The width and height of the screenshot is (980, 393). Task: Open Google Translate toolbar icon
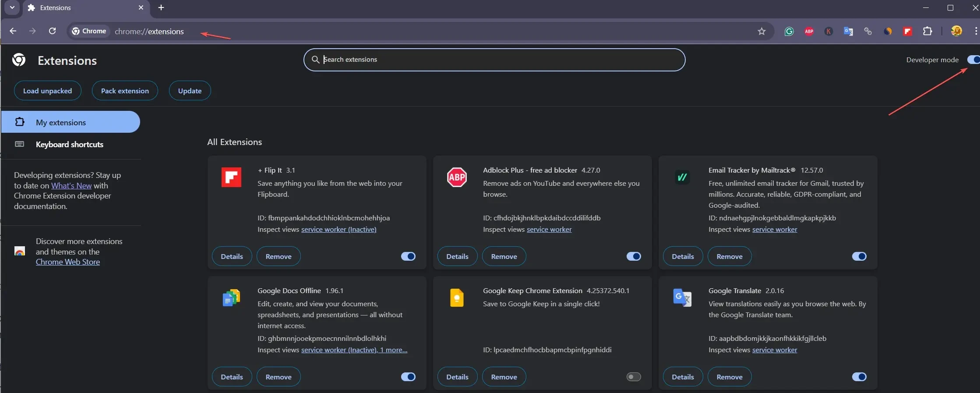click(848, 31)
